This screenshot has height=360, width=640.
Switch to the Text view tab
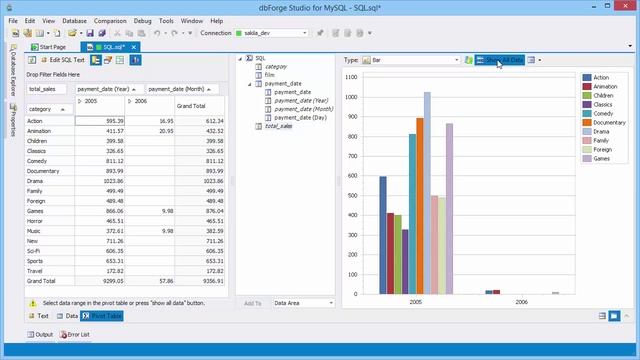coord(39,316)
